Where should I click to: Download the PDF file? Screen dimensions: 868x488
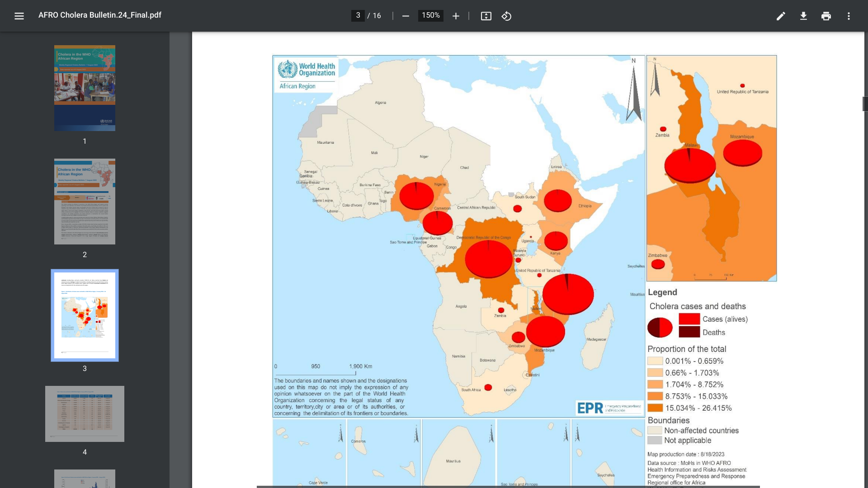pyautogui.click(x=803, y=16)
